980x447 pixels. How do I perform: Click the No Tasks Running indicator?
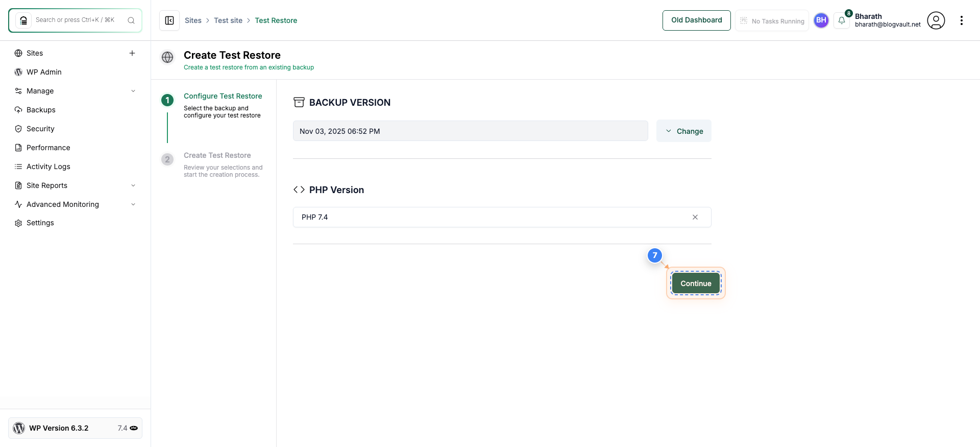click(772, 20)
